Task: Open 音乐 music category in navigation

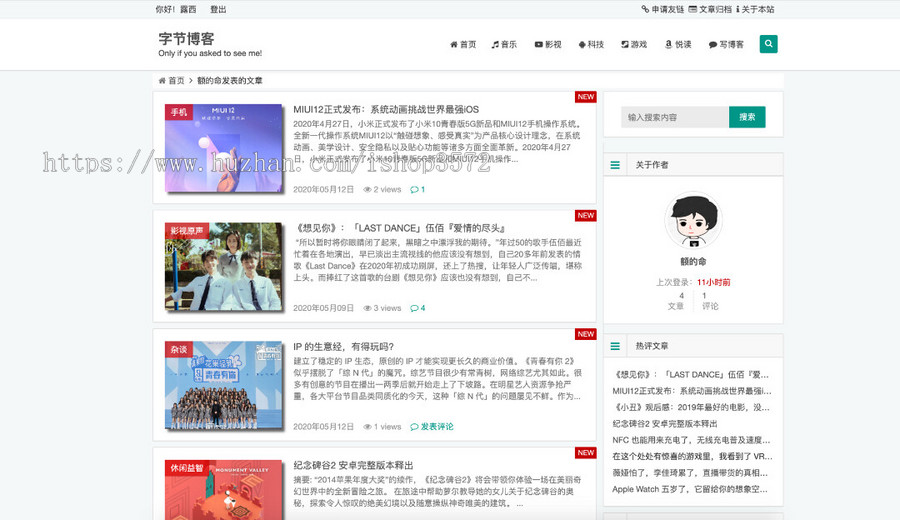Action: coord(504,44)
